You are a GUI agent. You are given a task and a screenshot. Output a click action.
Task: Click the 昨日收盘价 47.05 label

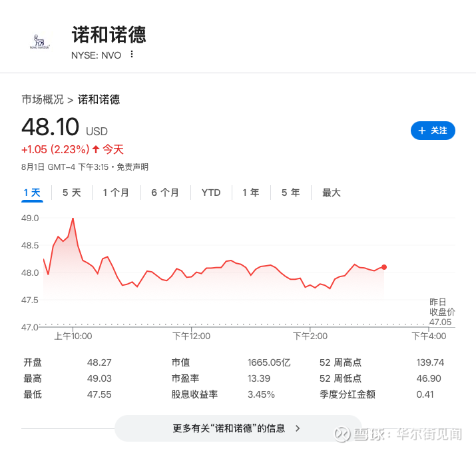[441, 312]
